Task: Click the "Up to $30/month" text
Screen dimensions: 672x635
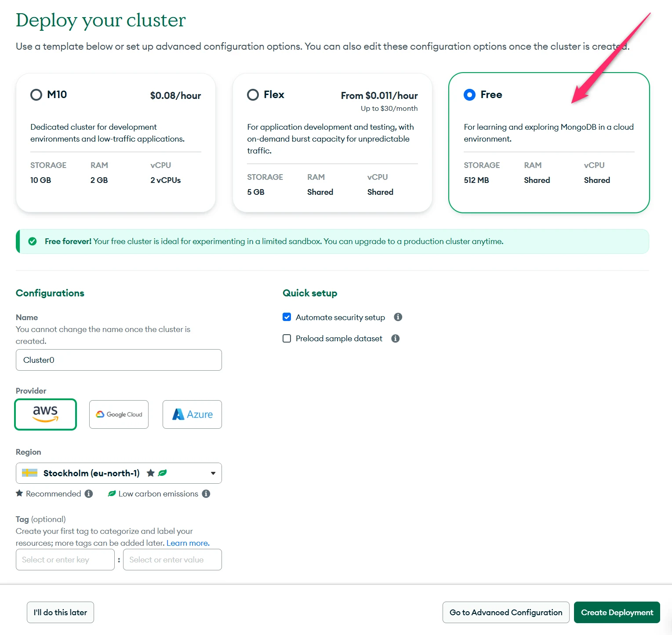Action: [x=389, y=109]
